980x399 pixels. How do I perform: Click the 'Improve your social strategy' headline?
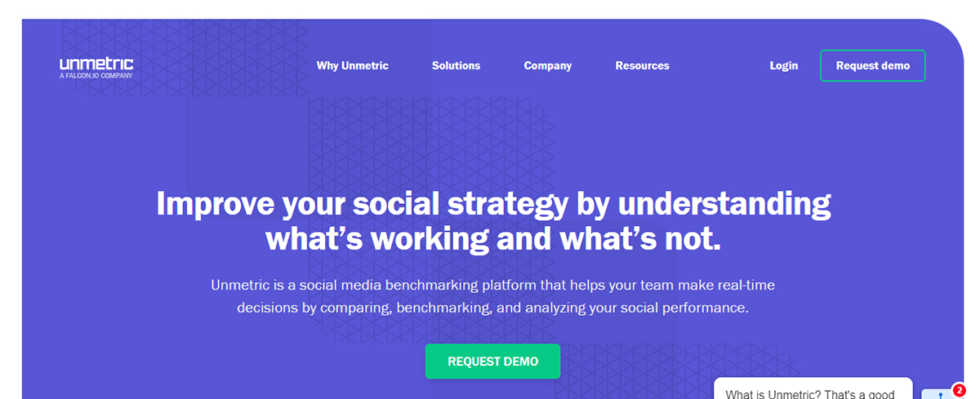click(493, 220)
